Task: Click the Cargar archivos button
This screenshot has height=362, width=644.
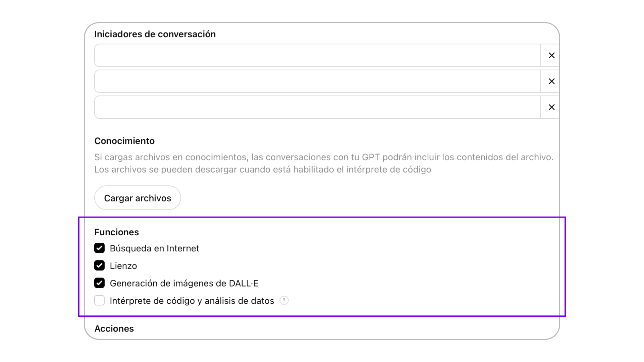Action: tap(138, 198)
